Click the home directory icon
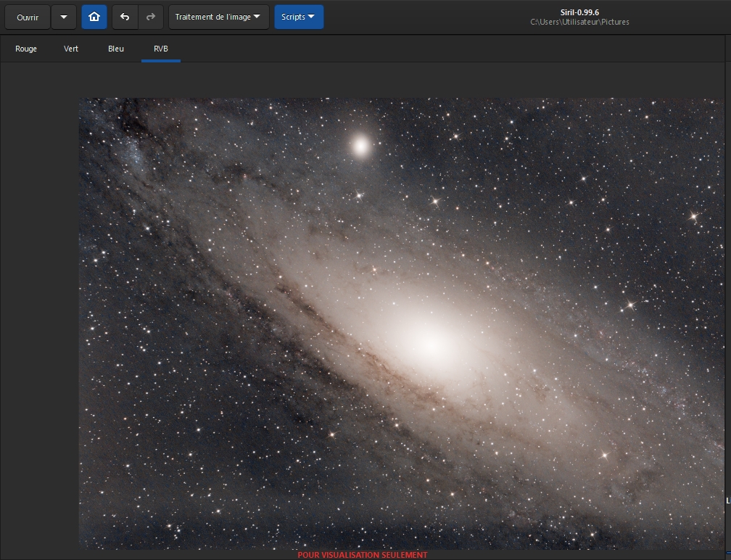The width and height of the screenshot is (731, 560). 94,17
